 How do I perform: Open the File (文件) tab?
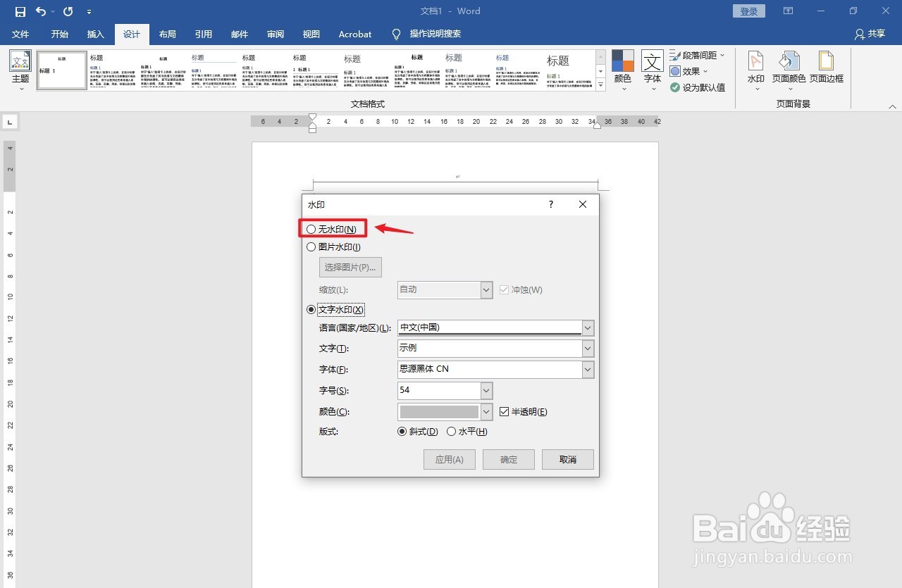(x=20, y=34)
